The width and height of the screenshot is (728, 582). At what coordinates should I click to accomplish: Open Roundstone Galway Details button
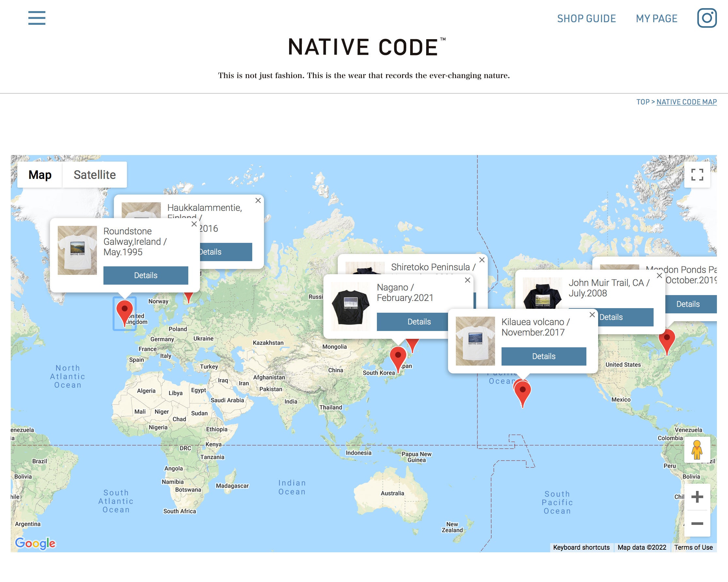point(146,275)
